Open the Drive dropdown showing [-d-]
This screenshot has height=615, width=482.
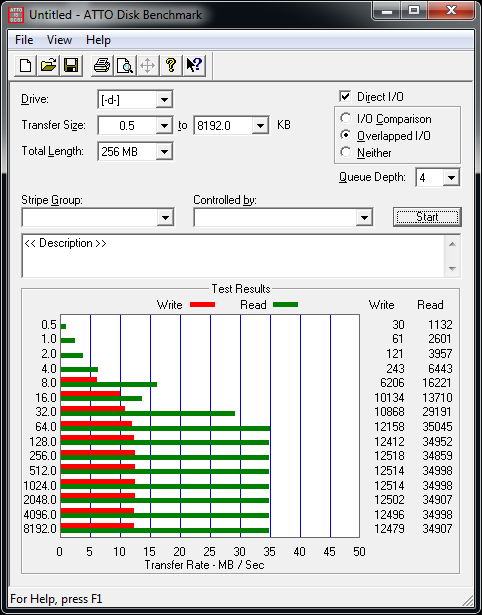[164, 100]
